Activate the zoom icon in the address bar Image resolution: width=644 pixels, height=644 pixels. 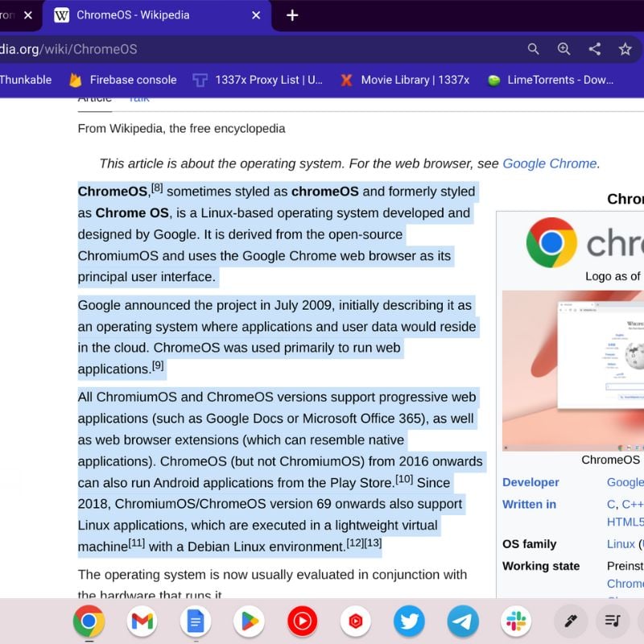click(563, 49)
